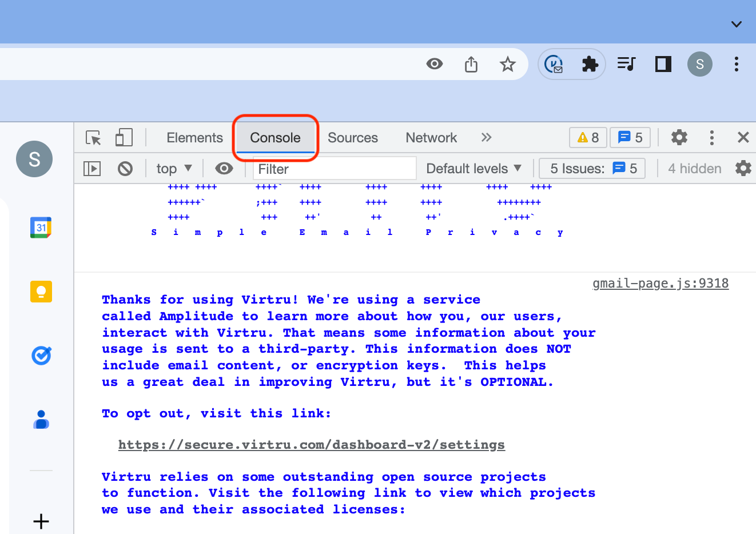This screenshot has height=534, width=756.
Task: Bookmark this page with star icon
Action: (x=507, y=64)
